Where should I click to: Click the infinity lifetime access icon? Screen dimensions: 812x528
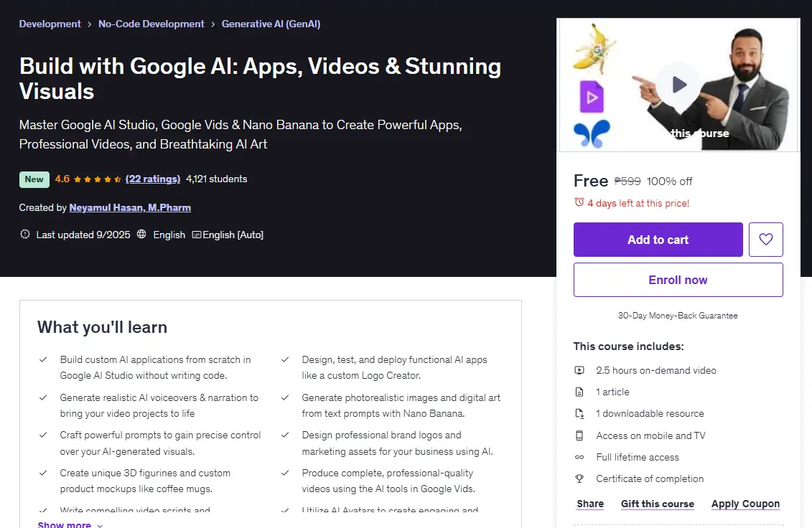tap(579, 457)
